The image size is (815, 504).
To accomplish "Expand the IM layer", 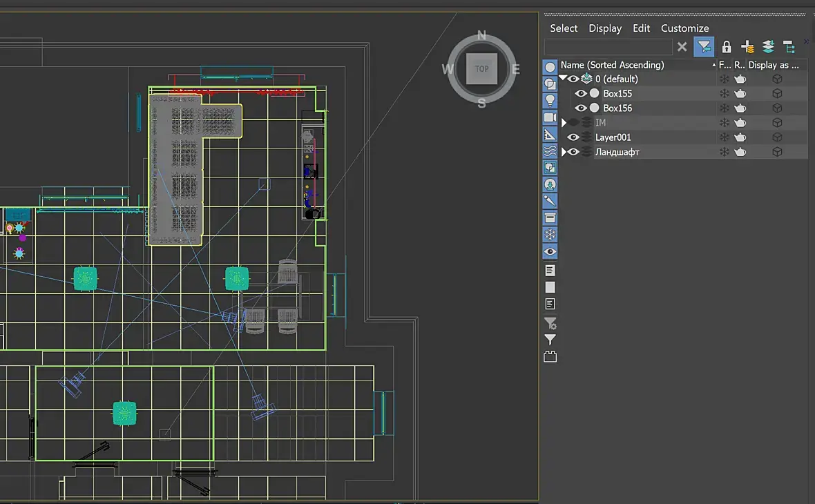I will coord(564,123).
